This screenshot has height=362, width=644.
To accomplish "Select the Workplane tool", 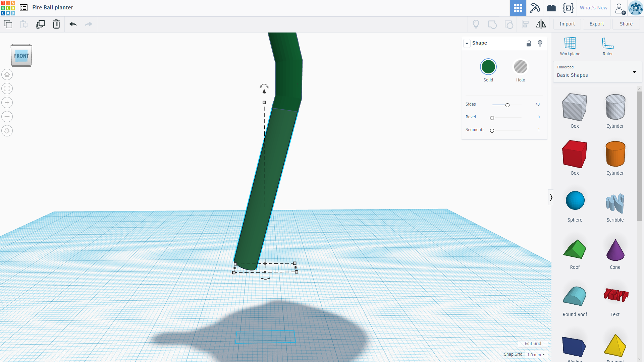I will click(x=570, y=46).
